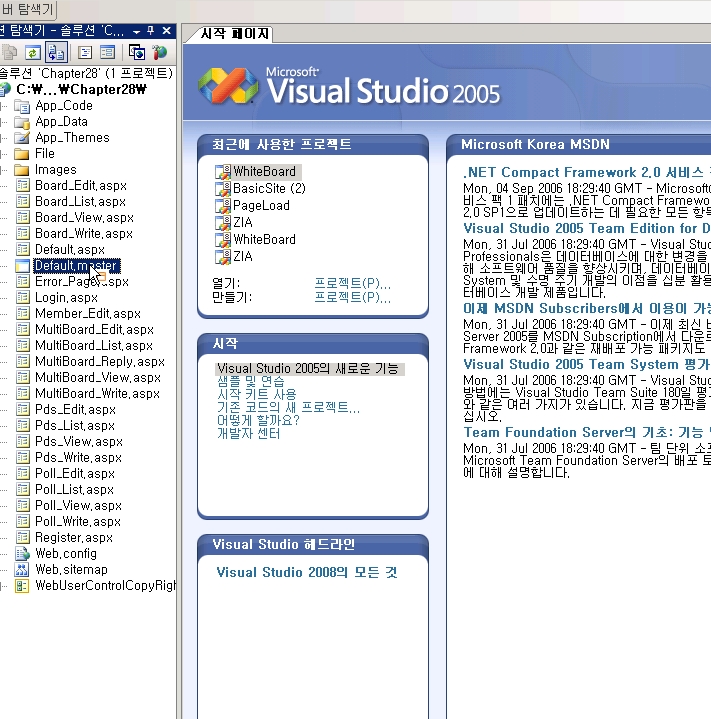Image resolution: width=711 pixels, height=719 pixels.
Task: Open '기존 코드의 새 프로젝트...' link
Action: (x=288, y=407)
